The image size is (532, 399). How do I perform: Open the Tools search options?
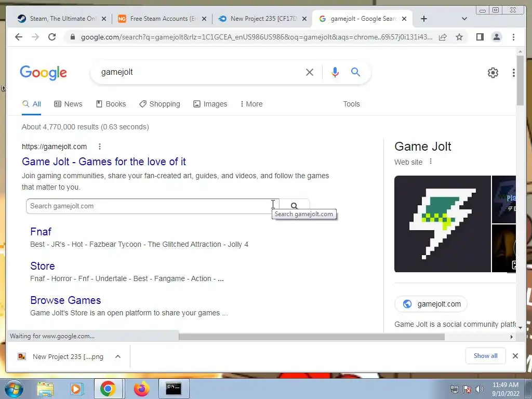tap(351, 104)
